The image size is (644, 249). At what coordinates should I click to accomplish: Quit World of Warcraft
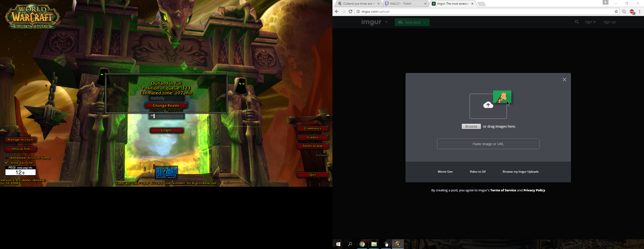coord(313,175)
